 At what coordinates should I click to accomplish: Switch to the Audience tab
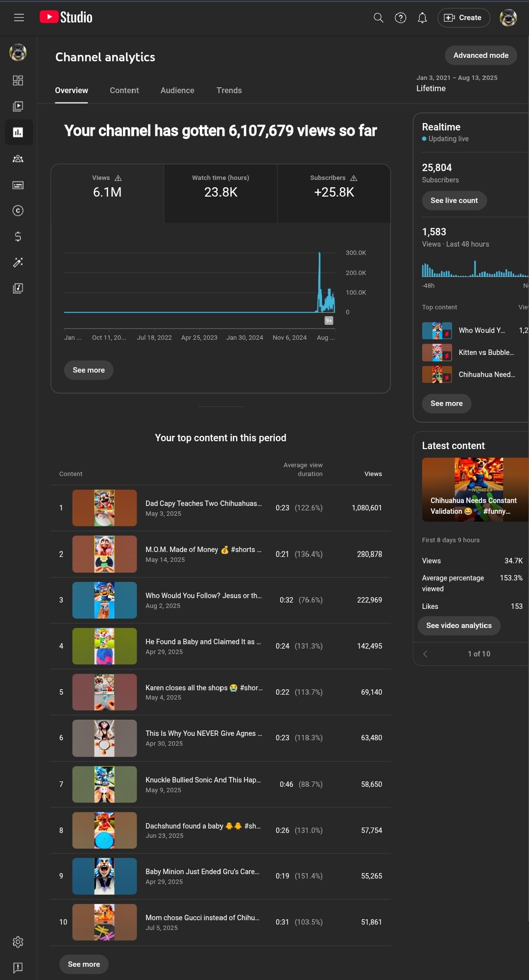coord(177,91)
